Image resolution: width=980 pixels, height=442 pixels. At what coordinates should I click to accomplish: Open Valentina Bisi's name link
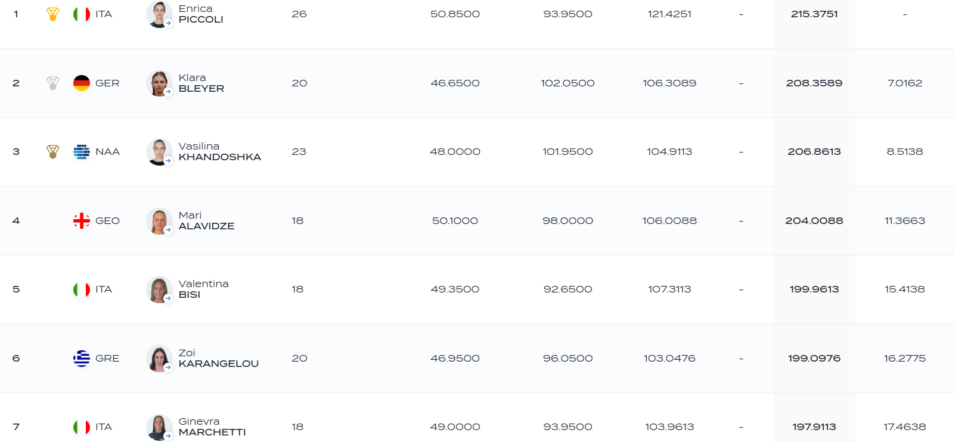tap(203, 290)
